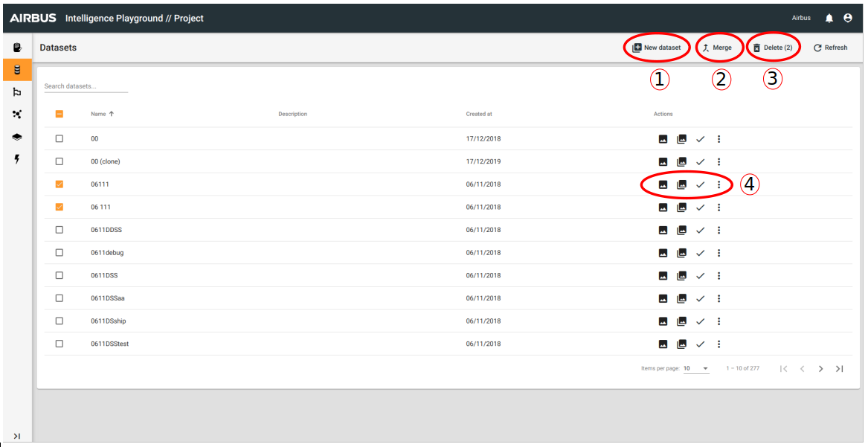
Task: Go to the previous page of datasets
Action: 802,369
